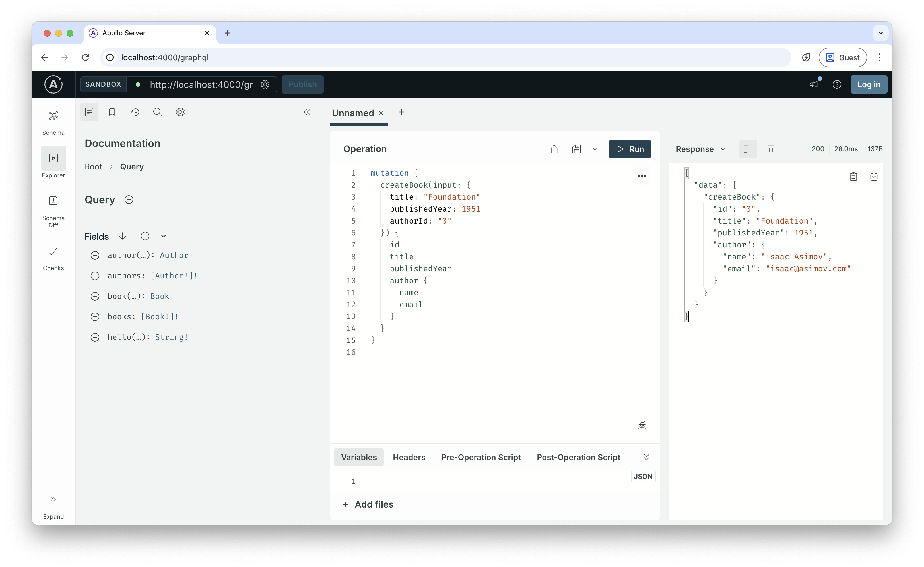Select the Headers tab
924x567 pixels.
point(409,457)
